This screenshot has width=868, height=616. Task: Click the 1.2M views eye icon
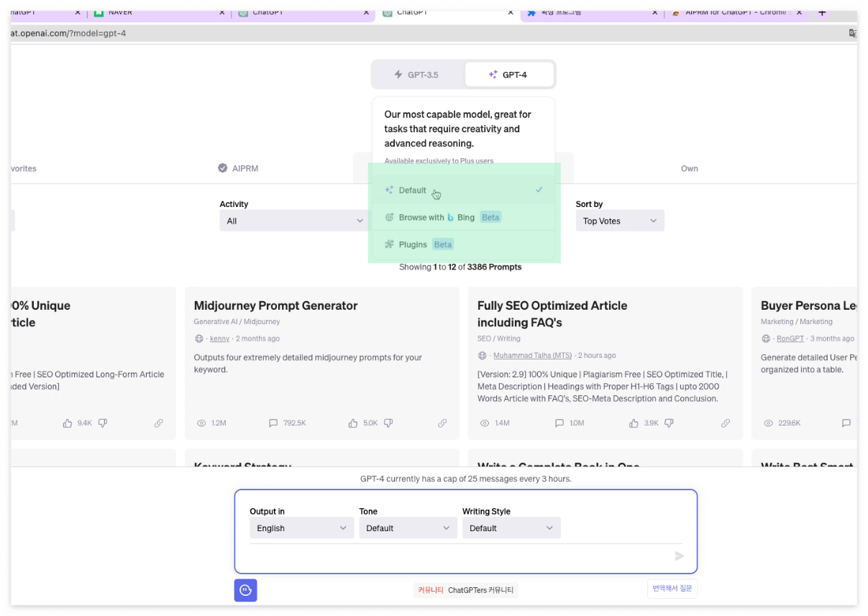(x=201, y=423)
